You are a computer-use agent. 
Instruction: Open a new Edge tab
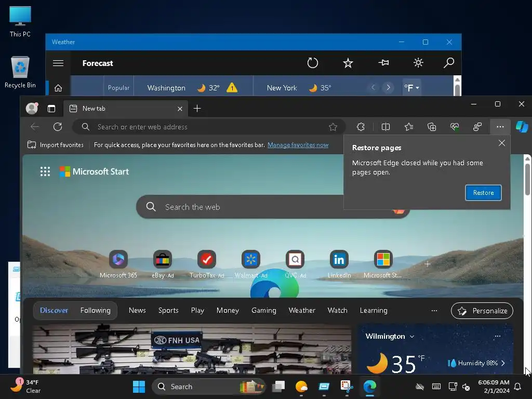pos(197,108)
